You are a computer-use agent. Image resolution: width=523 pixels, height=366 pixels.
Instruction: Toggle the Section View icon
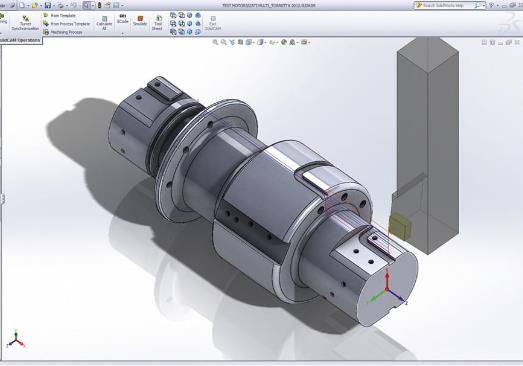tap(240, 42)
